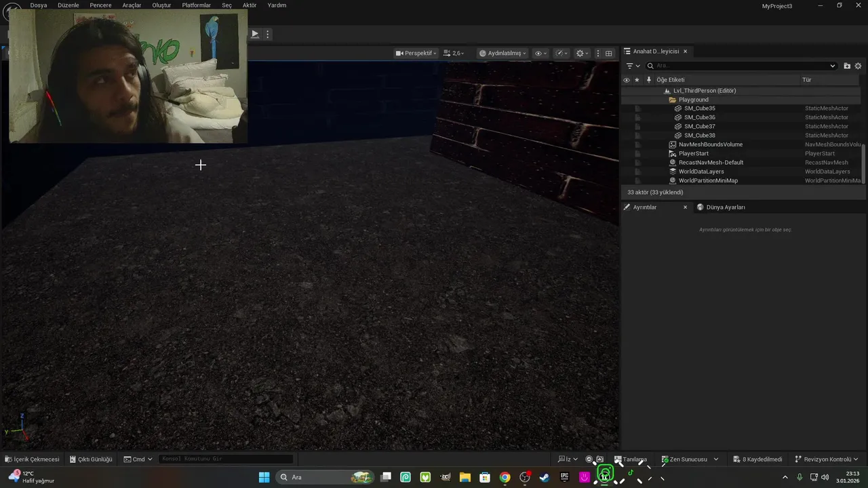Open the Cmd console type dropdown
Screen dimensions: 868x488
(138, 460)
